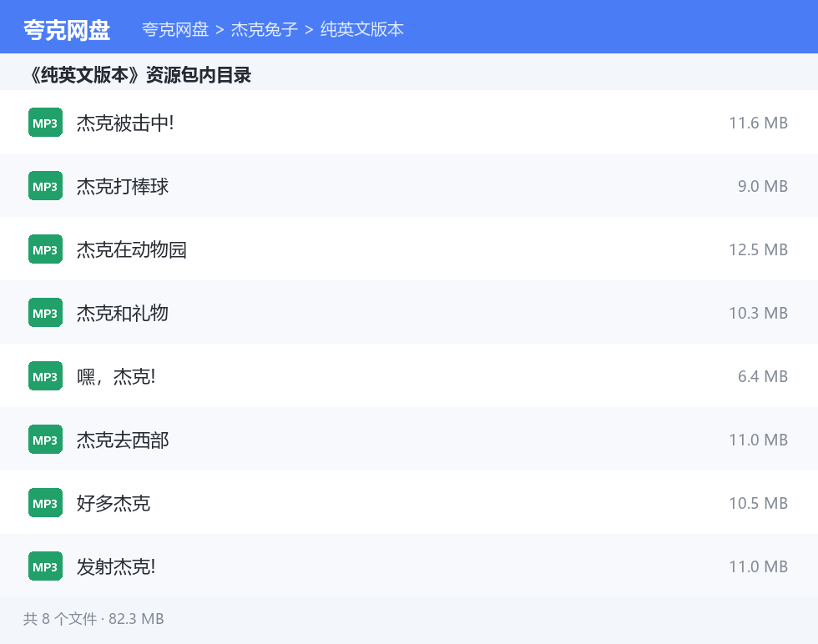Click the MP3 icon for 发射杰克!

click(45, 566)
